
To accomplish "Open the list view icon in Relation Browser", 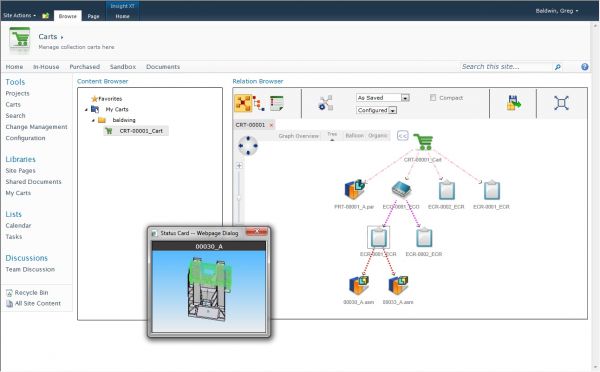I will [277, 103].
